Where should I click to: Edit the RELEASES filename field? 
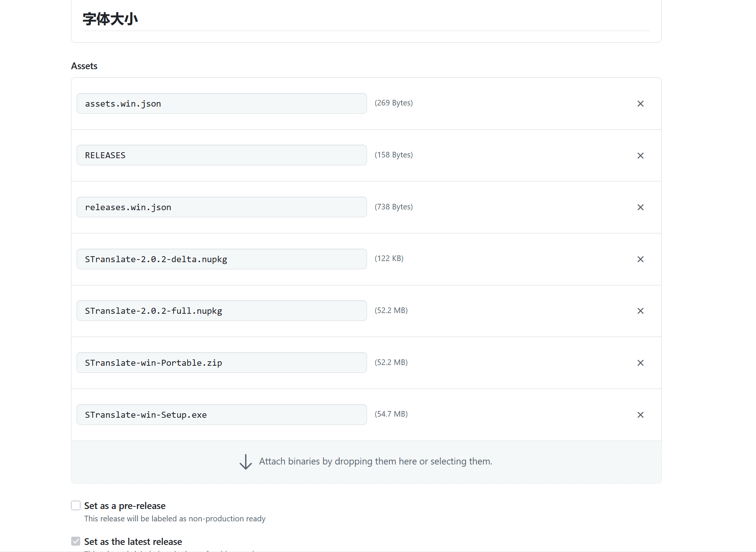click(x=221, y=155)
